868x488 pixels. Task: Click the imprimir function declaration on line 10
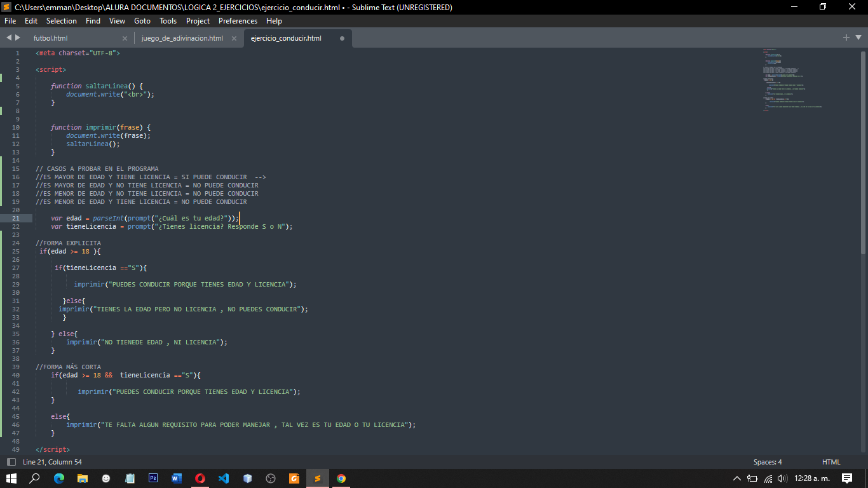(100, 127)
